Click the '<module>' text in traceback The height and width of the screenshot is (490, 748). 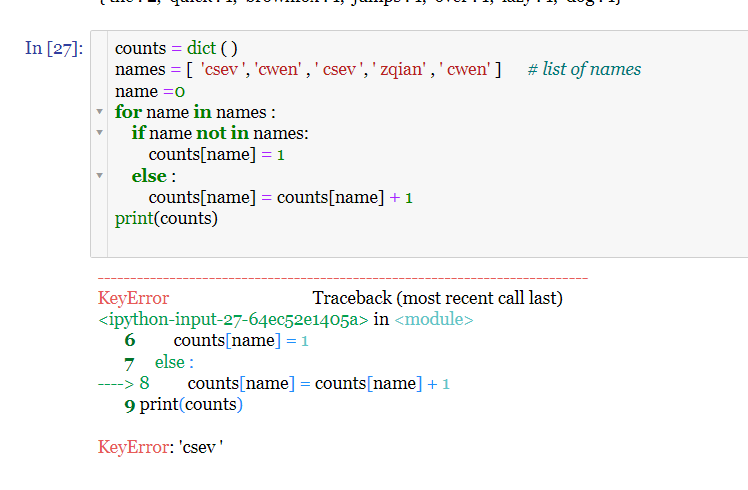pos(434,320)
